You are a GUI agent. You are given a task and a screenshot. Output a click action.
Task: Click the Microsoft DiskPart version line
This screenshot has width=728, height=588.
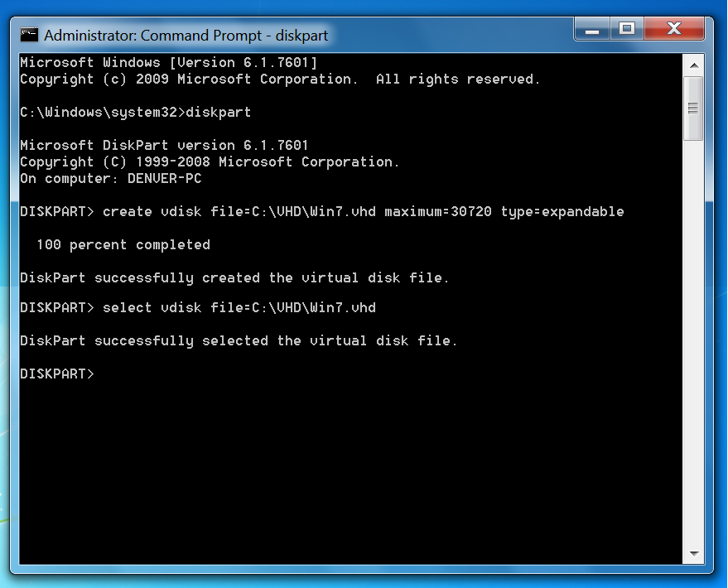click(x=164, y=145)
